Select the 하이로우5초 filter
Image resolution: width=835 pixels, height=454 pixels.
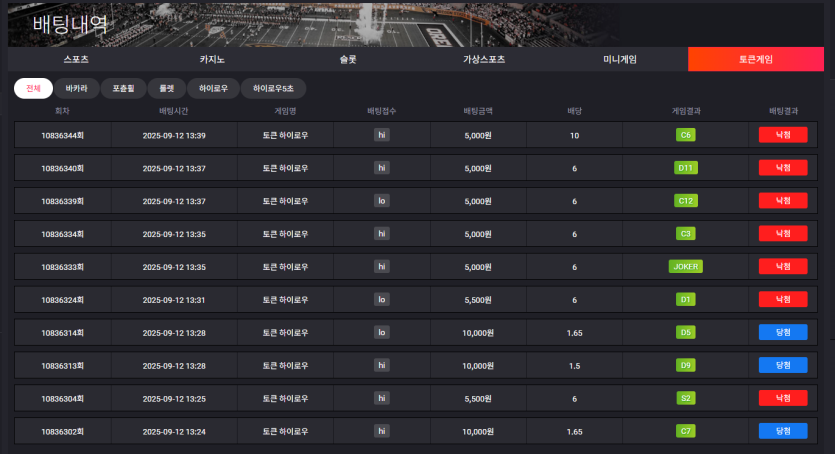point(273,88)
